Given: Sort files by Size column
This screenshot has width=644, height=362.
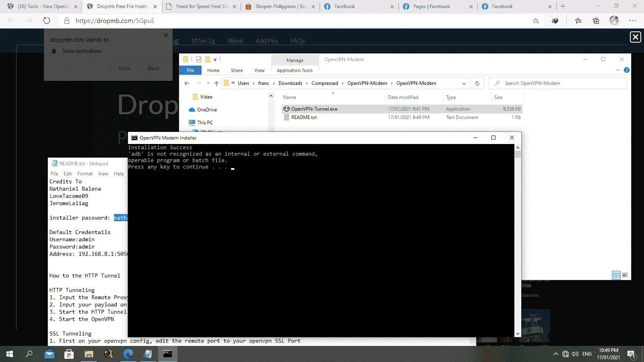Looking at the screenshot, I should (x=498, y=97).
